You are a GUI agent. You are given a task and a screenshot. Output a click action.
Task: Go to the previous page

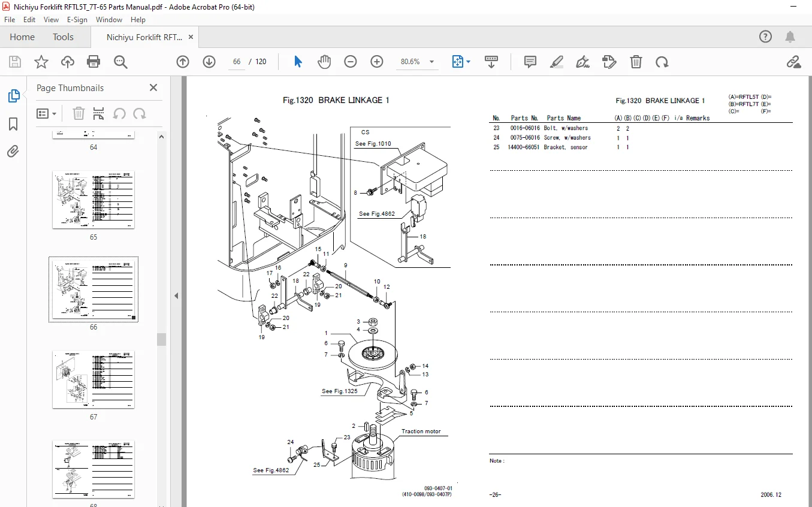point(183,62)
